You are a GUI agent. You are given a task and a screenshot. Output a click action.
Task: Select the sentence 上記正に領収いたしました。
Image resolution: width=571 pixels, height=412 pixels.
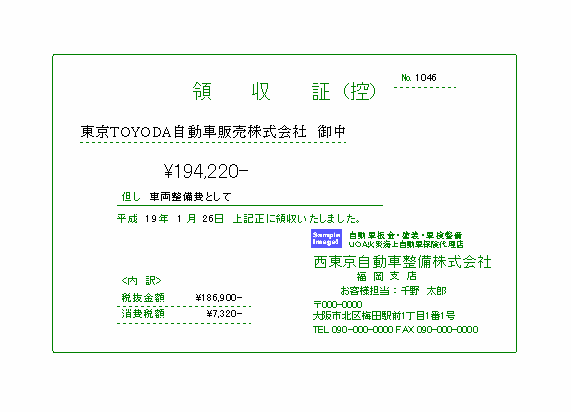click(296, 219)
